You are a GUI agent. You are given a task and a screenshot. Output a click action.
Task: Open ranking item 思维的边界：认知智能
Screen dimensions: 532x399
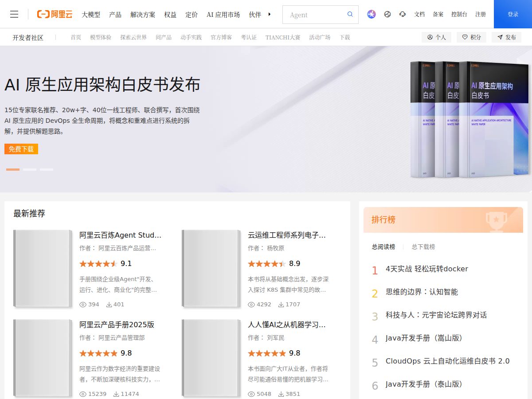click(x=422, y=292)
